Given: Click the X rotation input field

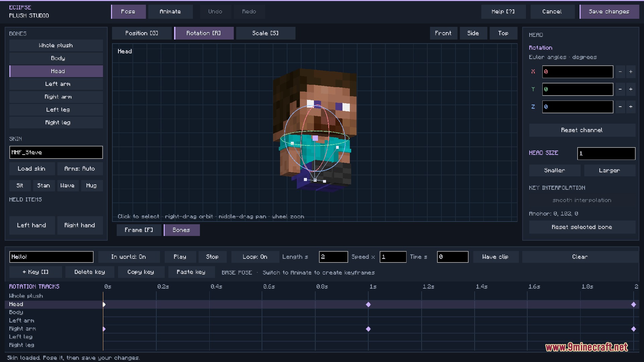Looking at the screenshot, I should [x=578, y=72].
